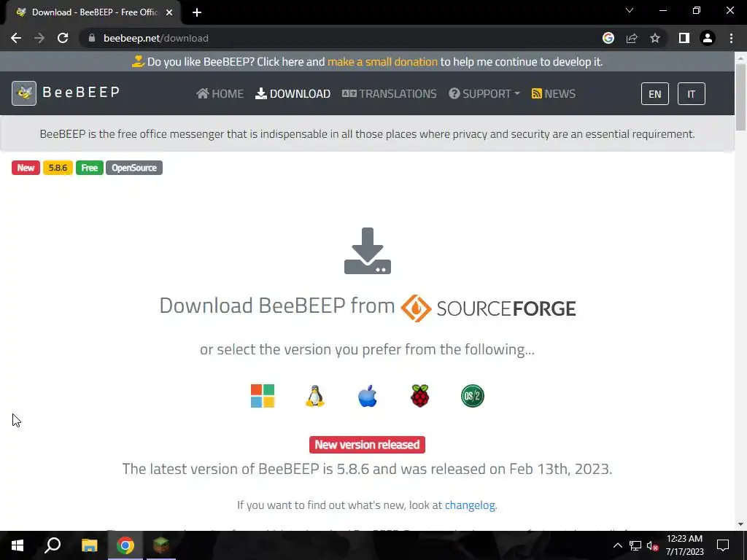The height and width of the screenshot is (560, 747).
Task: Open File Explorer from taskbar
Action: click(x=89, y=545)
